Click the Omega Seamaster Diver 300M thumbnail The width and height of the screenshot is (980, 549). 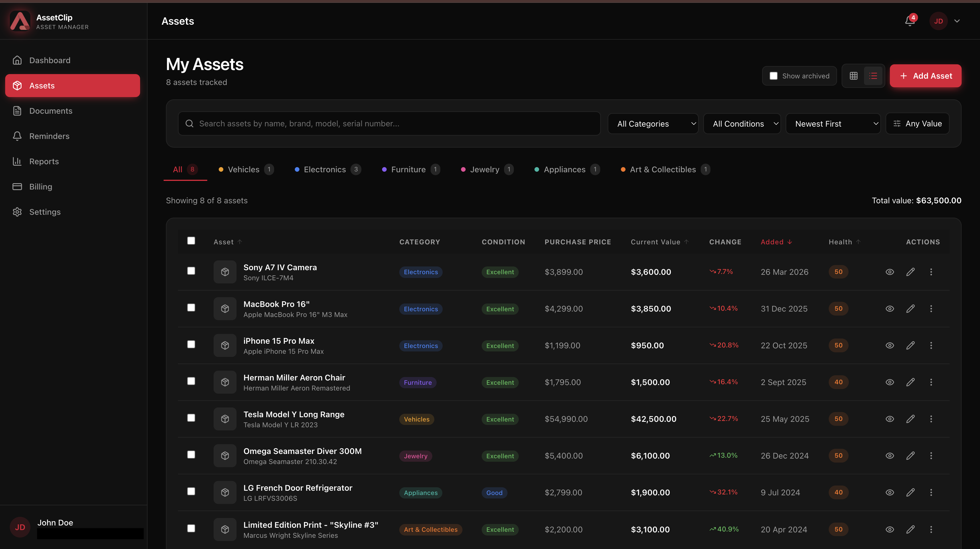point(225,455)
